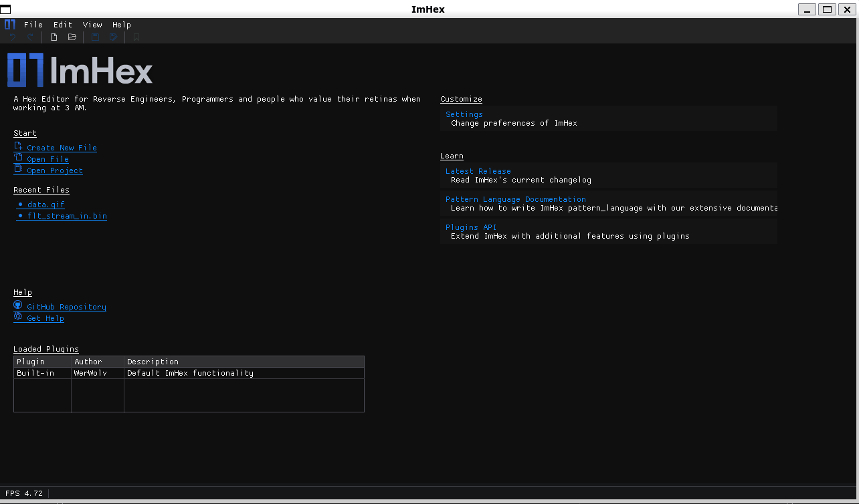Select the Bookmark icon in the toolbar
859x504 pixels.
[136, 37]
